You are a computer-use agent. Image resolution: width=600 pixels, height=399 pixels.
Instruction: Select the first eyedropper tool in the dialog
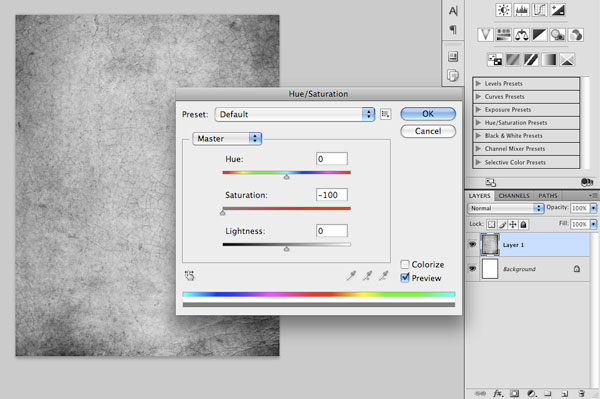[351, 275]
